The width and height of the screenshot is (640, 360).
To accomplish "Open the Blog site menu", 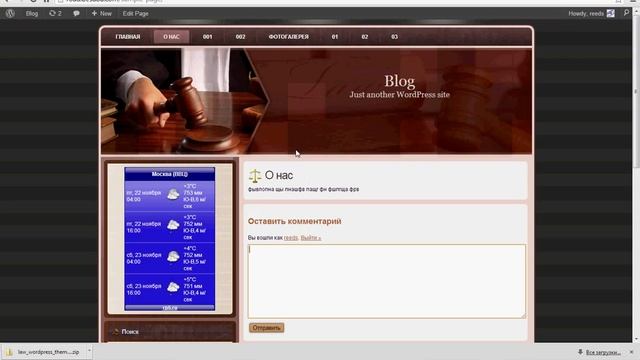I will pos(32,13).
